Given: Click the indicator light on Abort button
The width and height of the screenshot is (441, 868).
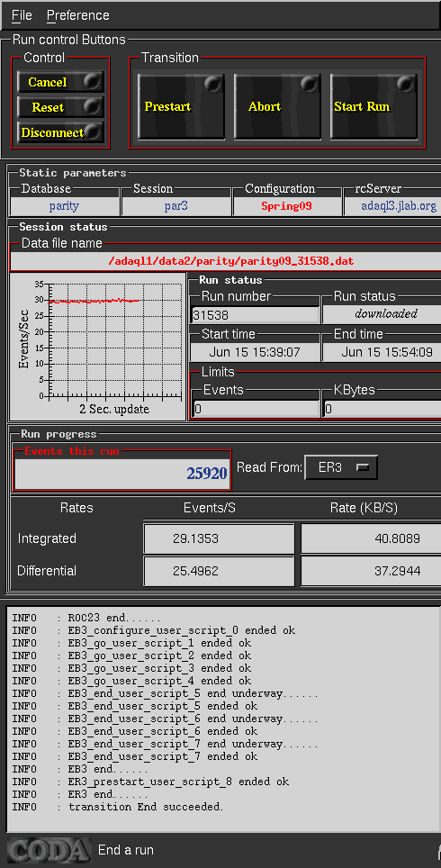Looking at the screenshot, I should click(310, 84).
